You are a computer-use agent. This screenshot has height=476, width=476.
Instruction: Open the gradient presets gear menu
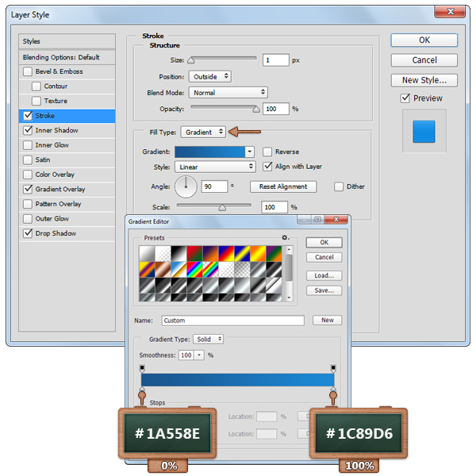285,237
